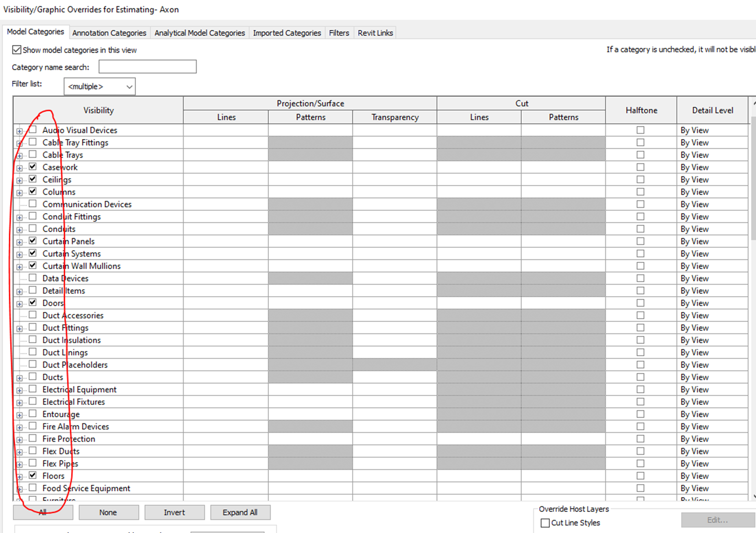Check the Cable Tray Fittings visibility box
The image size is (756, 533).
33,142
